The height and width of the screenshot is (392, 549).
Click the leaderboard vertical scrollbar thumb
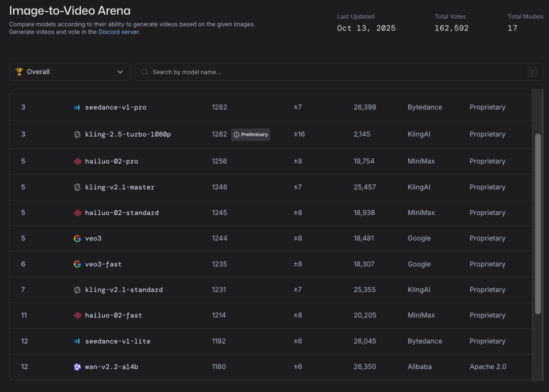click(538, 223)
